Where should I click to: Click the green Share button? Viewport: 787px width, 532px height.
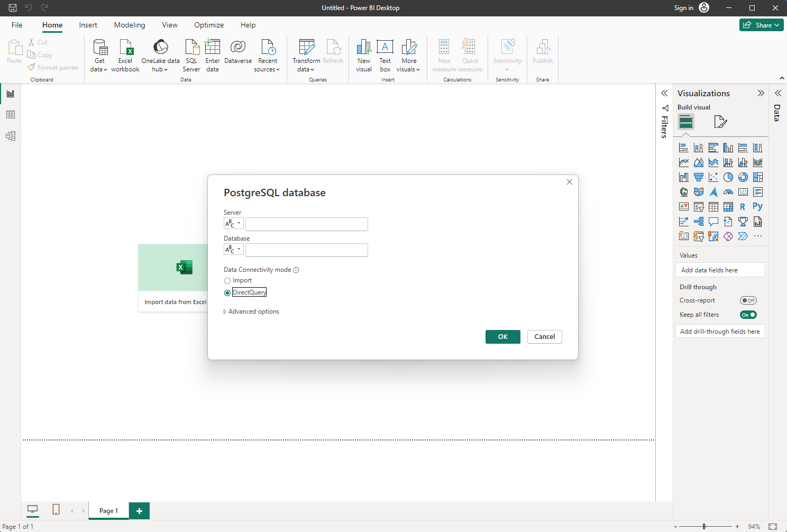[762, 25]
